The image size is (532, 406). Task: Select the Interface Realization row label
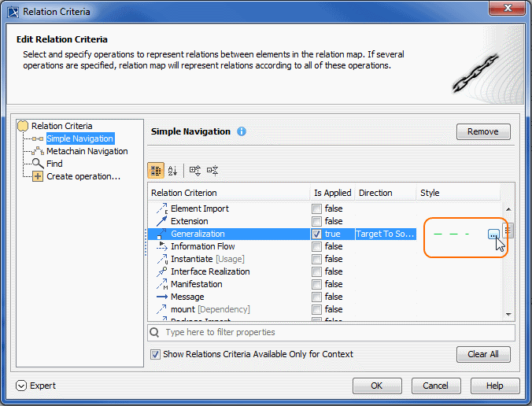point(210,271)
